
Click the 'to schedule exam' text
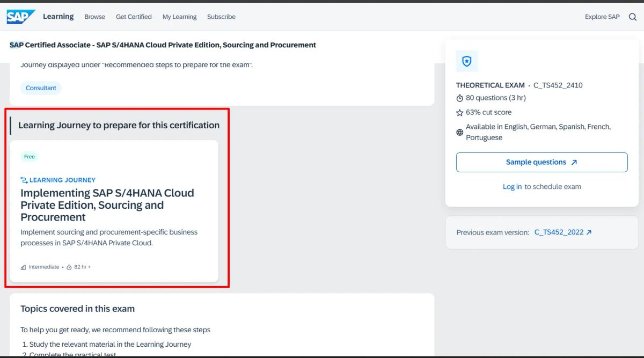[x=552, y=187]
